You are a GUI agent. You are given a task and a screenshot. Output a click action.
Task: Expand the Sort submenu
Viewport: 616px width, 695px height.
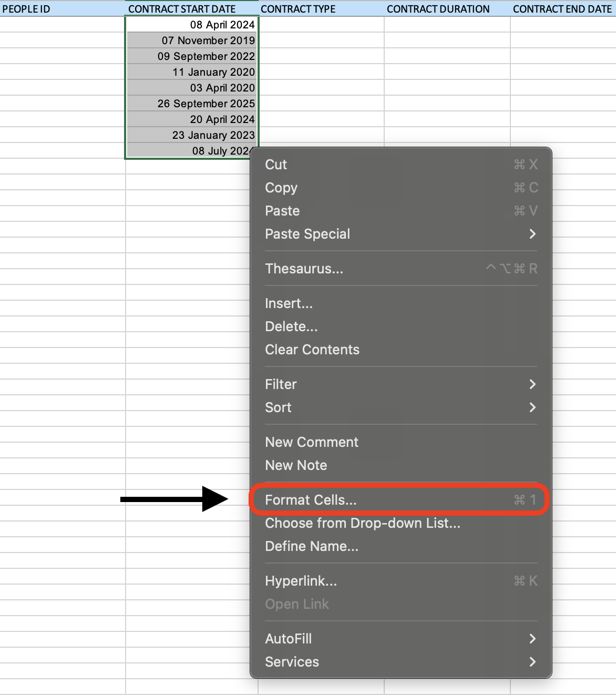[x=278, y=407]
